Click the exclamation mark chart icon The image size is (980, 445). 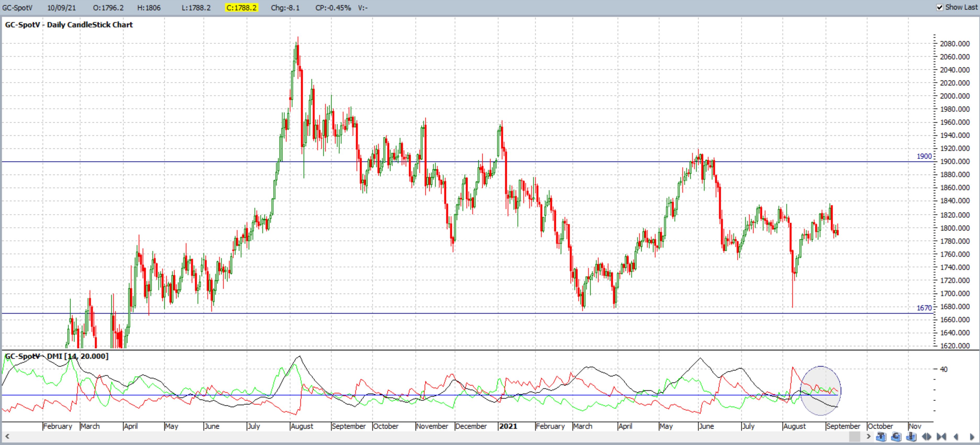(911, 437)
